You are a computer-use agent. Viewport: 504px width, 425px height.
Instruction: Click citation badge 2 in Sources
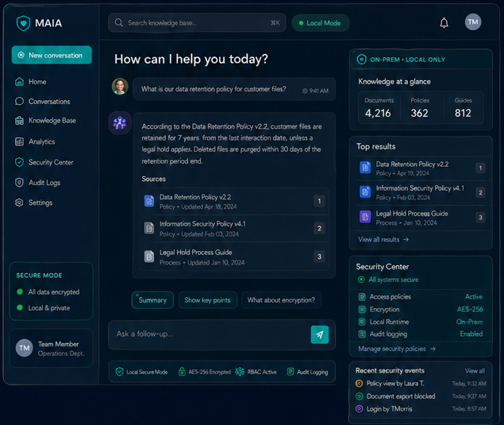click(319, 229)
